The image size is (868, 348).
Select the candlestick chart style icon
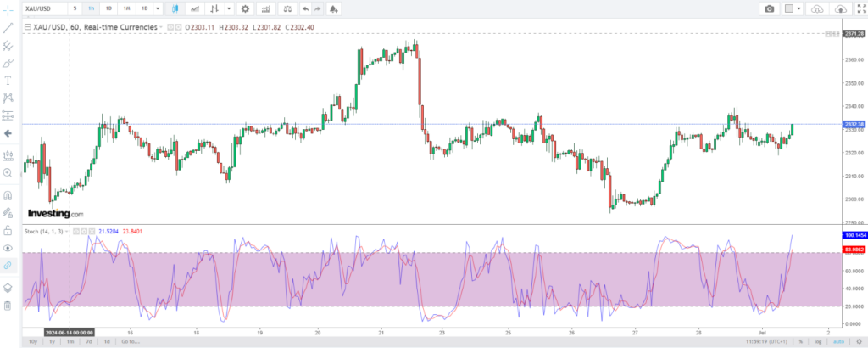pos(175,8)
